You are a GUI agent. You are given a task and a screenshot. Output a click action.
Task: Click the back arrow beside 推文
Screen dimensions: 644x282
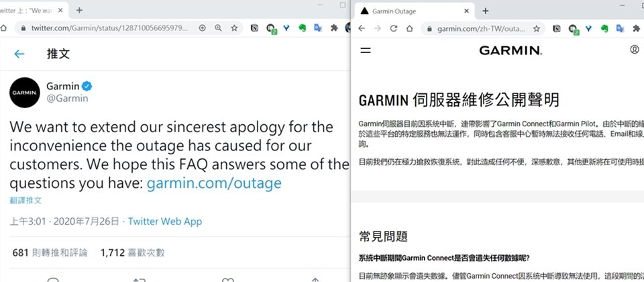(x=19, y=54)
